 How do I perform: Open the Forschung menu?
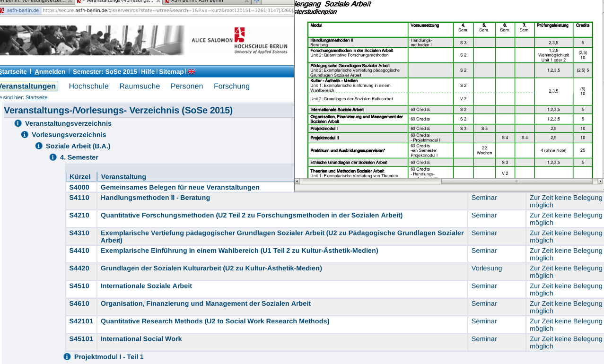point(232,86)
